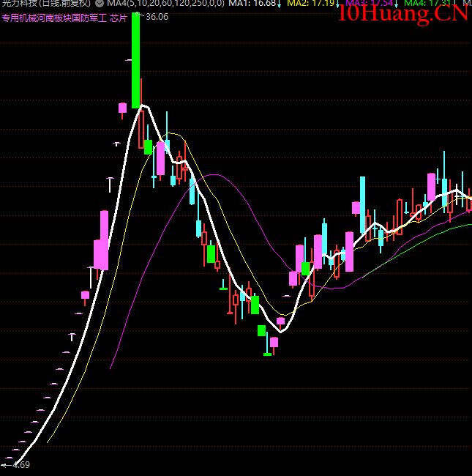Select the green MA4: 17.31 value label
This screenshot has height=476, width=472.
click(427, 4)
